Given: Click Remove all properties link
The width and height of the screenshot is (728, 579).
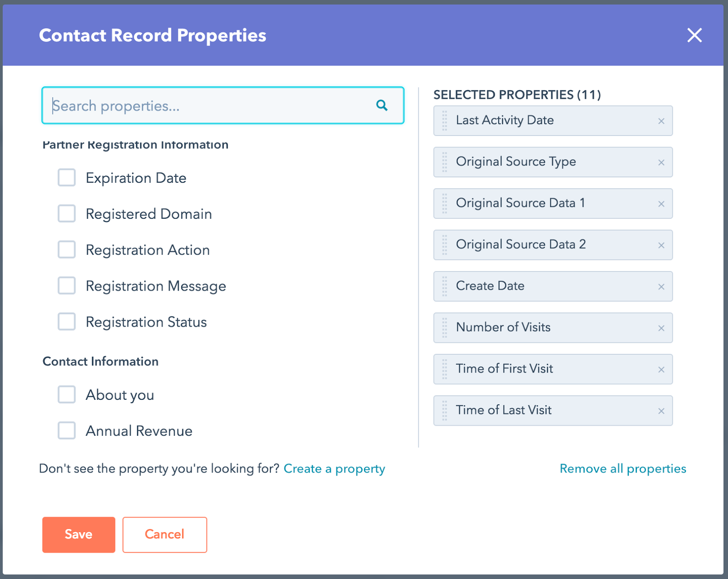Looking at the screenshot, I should [x=623, y=468].
